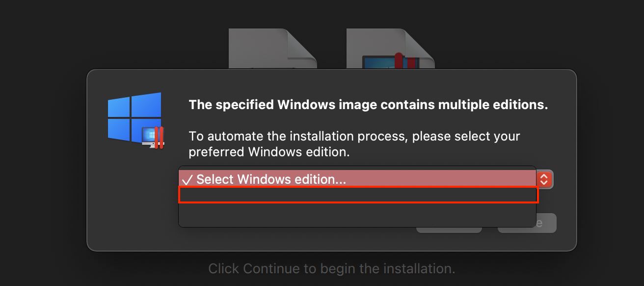Screen dimensions: 644x286
Task: Click the up-down chevron on the edition selector
Action: pyautogui.click(x=545, y=179)
